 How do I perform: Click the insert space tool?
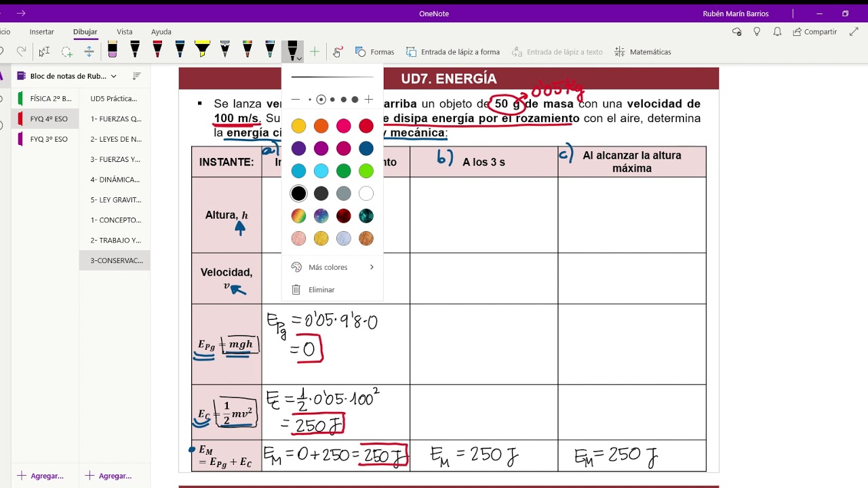click(x=89, y=52)
